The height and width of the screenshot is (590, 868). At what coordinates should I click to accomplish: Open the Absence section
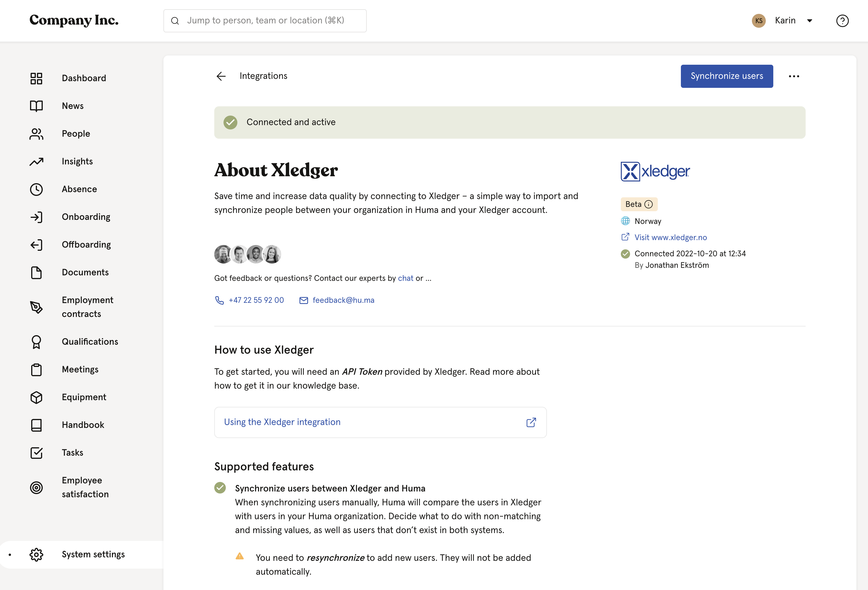[x=79, y=190]
